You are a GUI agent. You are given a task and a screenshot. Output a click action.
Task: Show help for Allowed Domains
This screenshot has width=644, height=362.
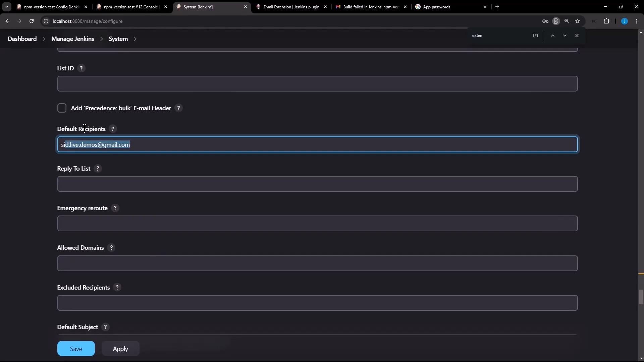[x=112, y=248]
